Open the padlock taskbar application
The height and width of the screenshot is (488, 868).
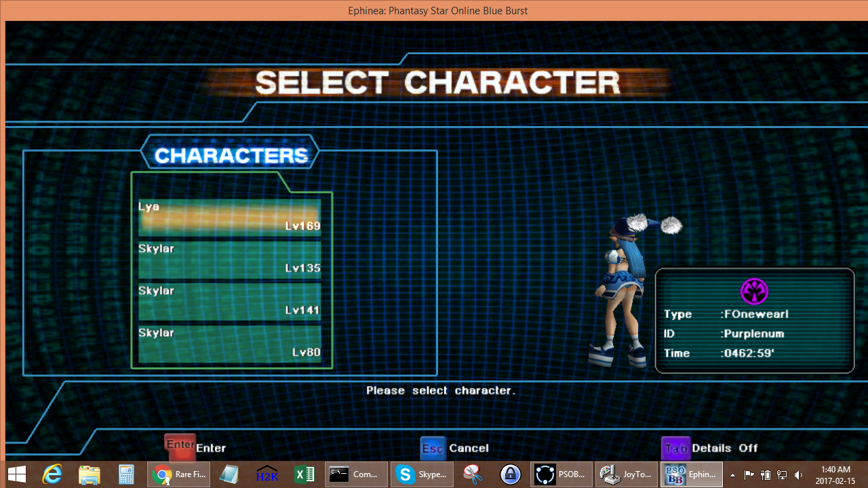coord(510,474)
